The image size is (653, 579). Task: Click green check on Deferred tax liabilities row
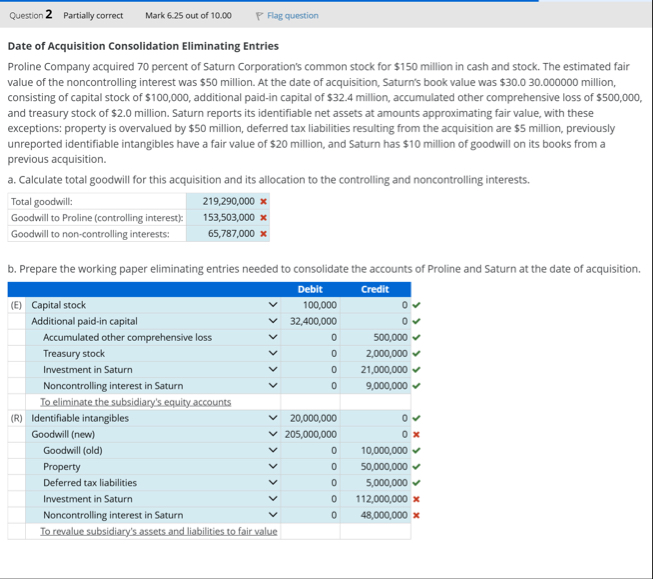[x=416, y=483]
